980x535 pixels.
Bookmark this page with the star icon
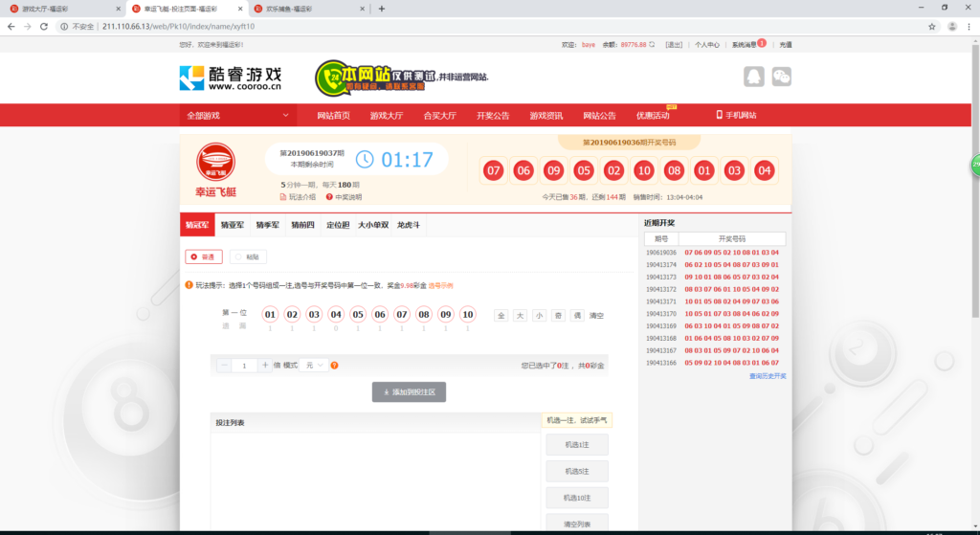(932, 26)
